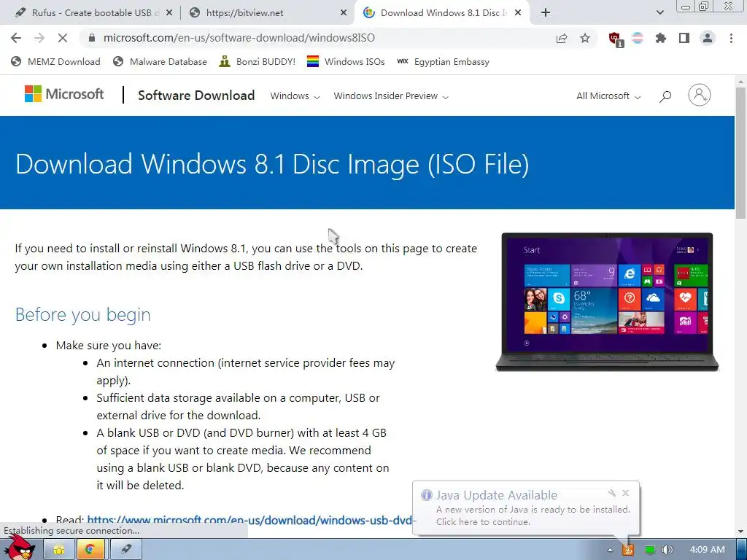Open the uBlock Origin extension icon

[616, 39]
